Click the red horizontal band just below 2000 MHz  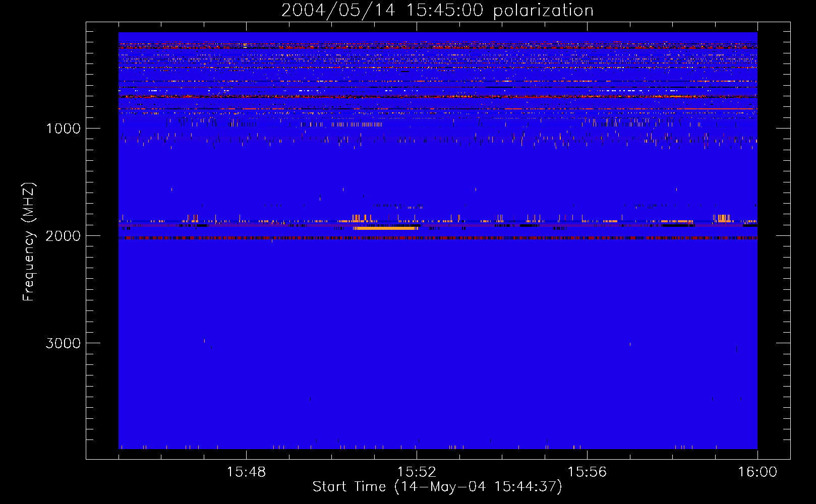click(438, 238)
